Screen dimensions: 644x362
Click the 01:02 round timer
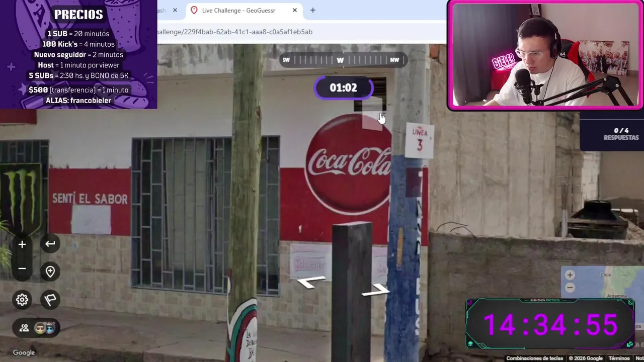[x=343, y=88]
